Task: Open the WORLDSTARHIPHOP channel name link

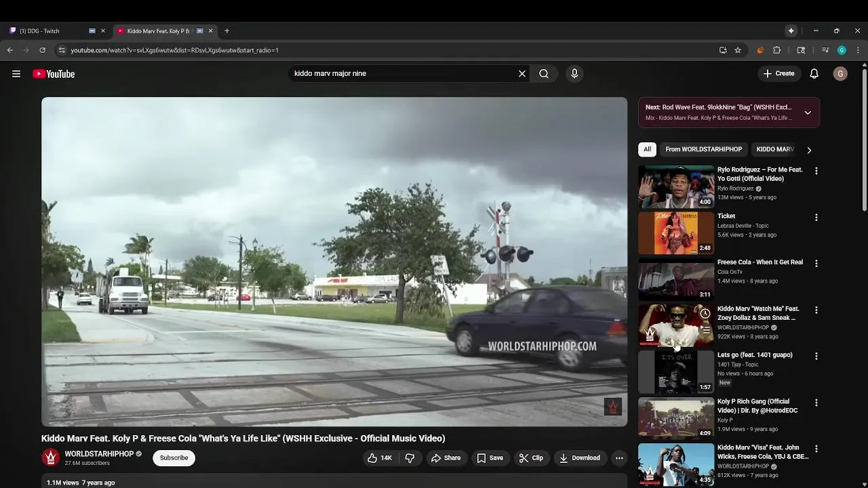Action: [99, 453]
